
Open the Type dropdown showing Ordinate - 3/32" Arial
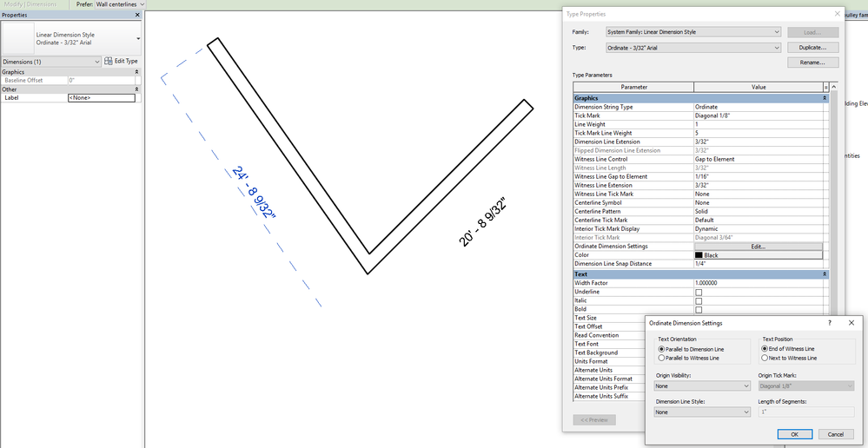pyautogui.click(x=693, y=48)
